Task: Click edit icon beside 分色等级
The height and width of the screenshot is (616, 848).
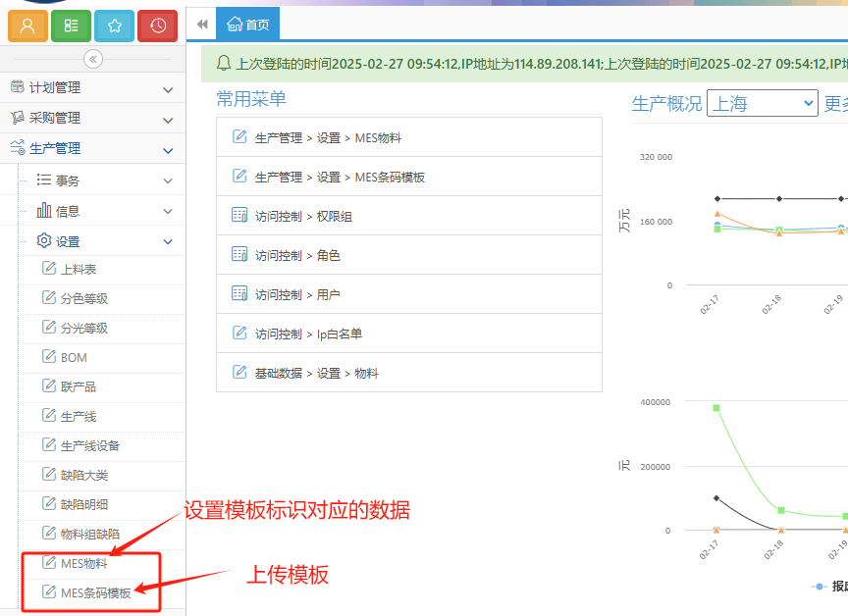Action: 49,297
